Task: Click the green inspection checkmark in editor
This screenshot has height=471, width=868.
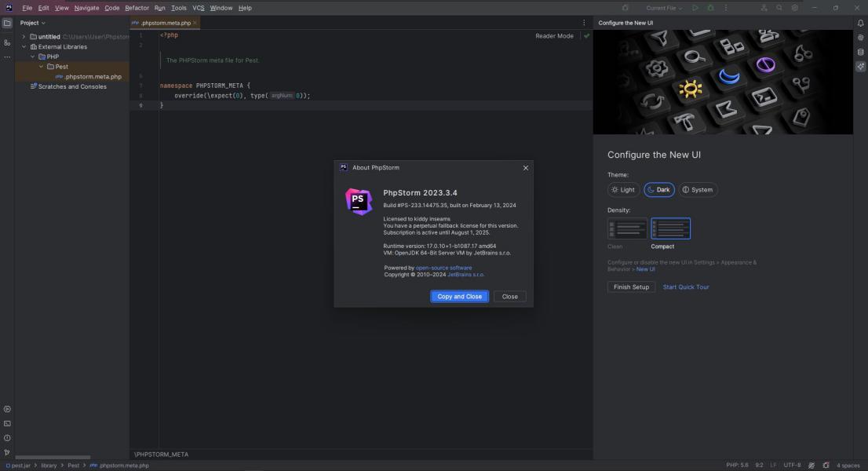Action: coord(587,36)
